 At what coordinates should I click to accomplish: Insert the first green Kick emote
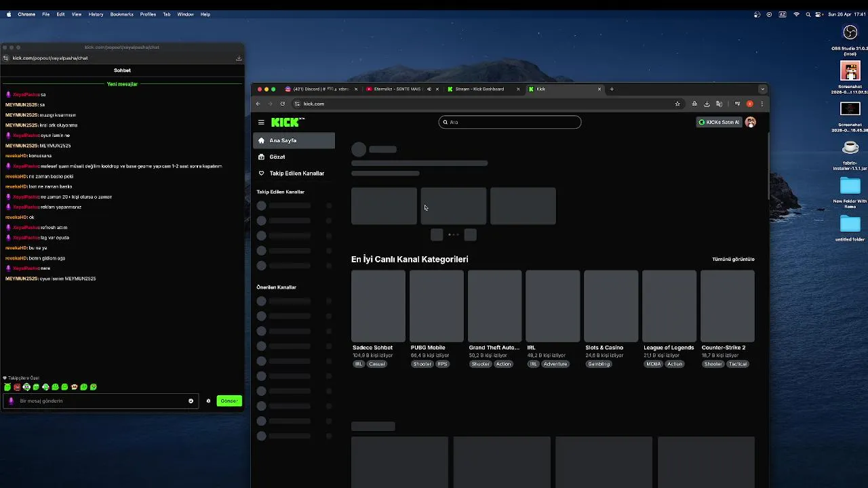(7, 387)
